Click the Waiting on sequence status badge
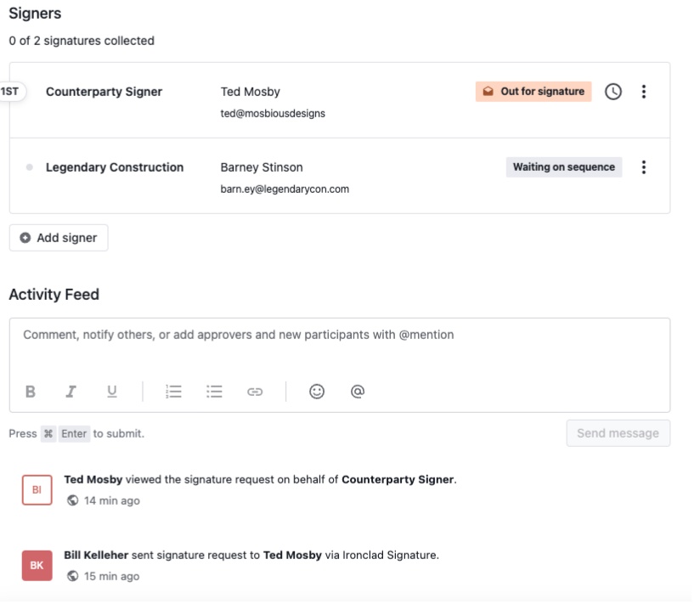 [564, 167]
